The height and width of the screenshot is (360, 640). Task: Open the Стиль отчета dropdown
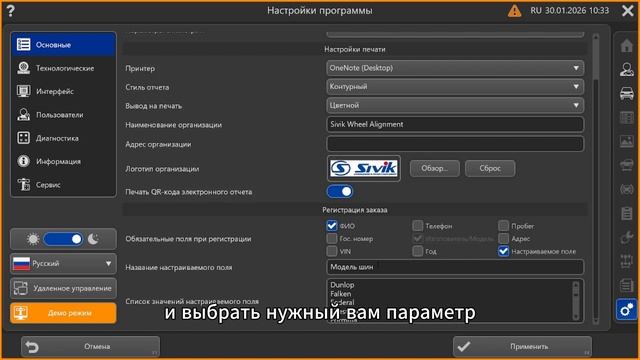455,87
